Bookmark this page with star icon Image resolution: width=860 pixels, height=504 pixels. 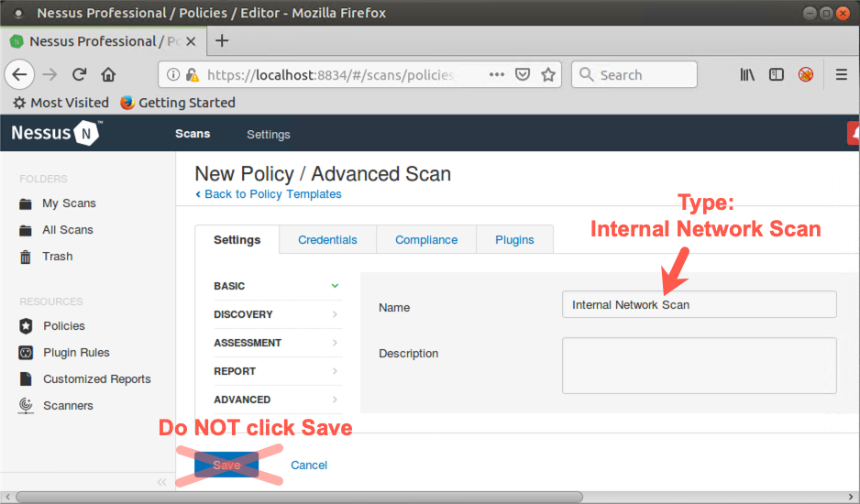548,75
